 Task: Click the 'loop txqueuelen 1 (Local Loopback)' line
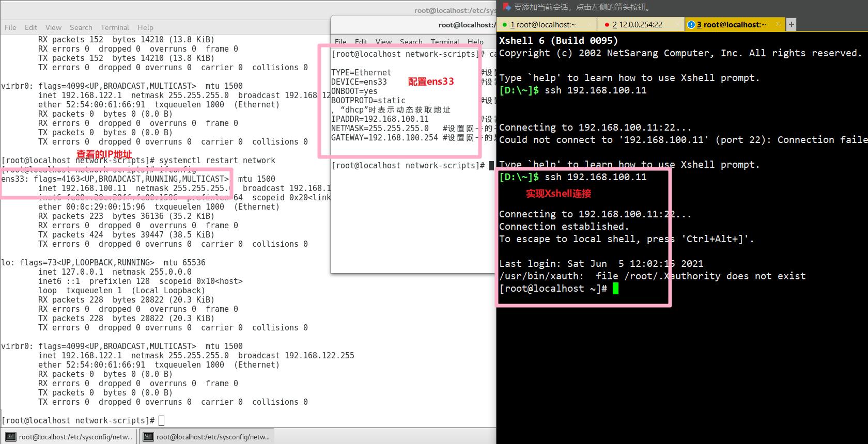click(122, 290)
